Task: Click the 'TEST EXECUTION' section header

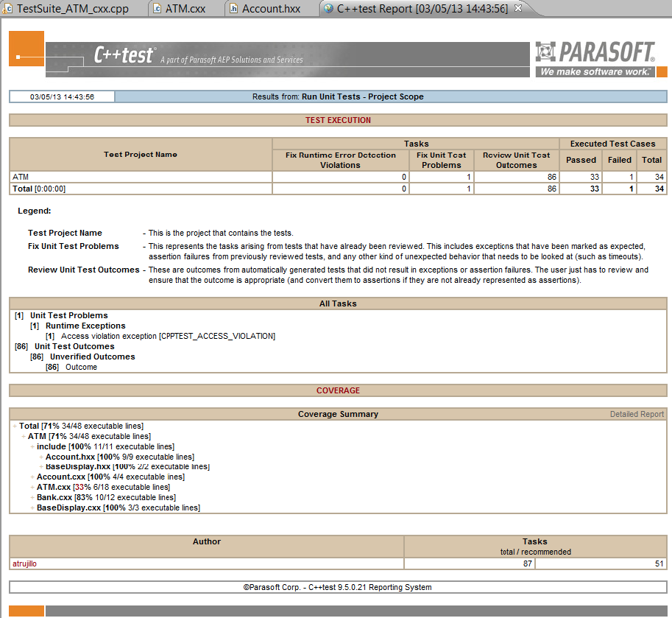Action: (338, 120)
